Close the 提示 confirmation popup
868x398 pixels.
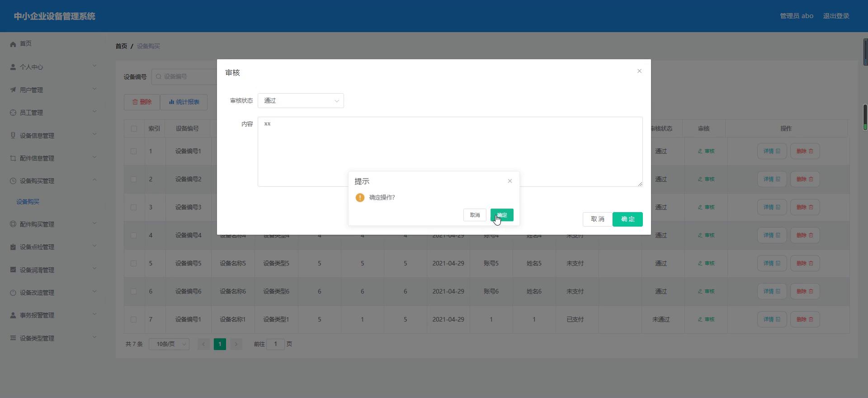tap(510, 181)
